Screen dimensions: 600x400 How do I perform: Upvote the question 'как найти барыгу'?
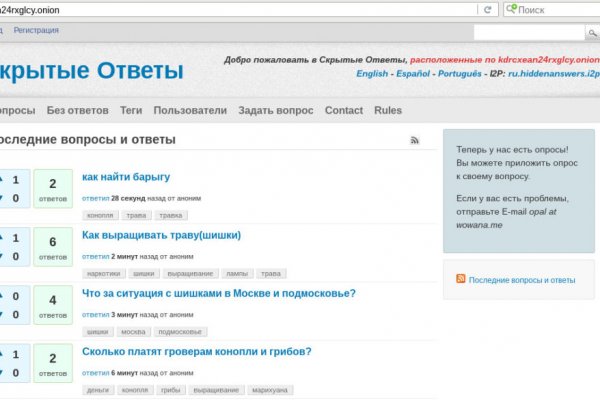[x=1, y=179]
